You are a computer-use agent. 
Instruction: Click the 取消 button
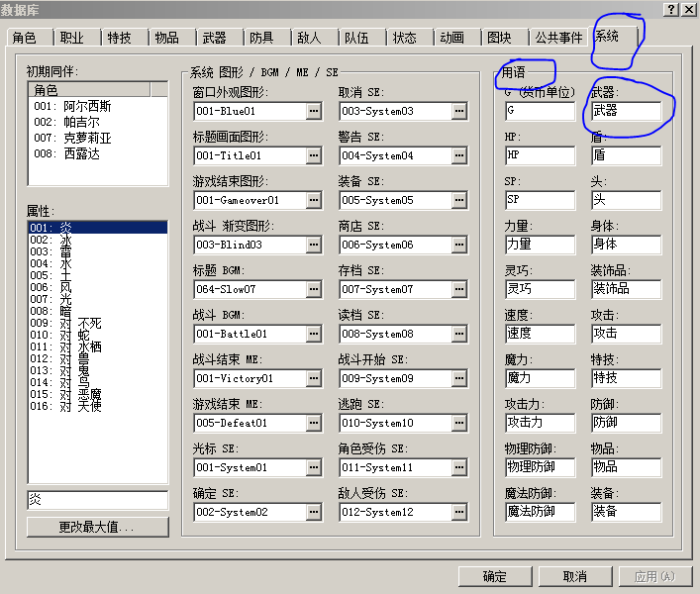pos(575,576)
